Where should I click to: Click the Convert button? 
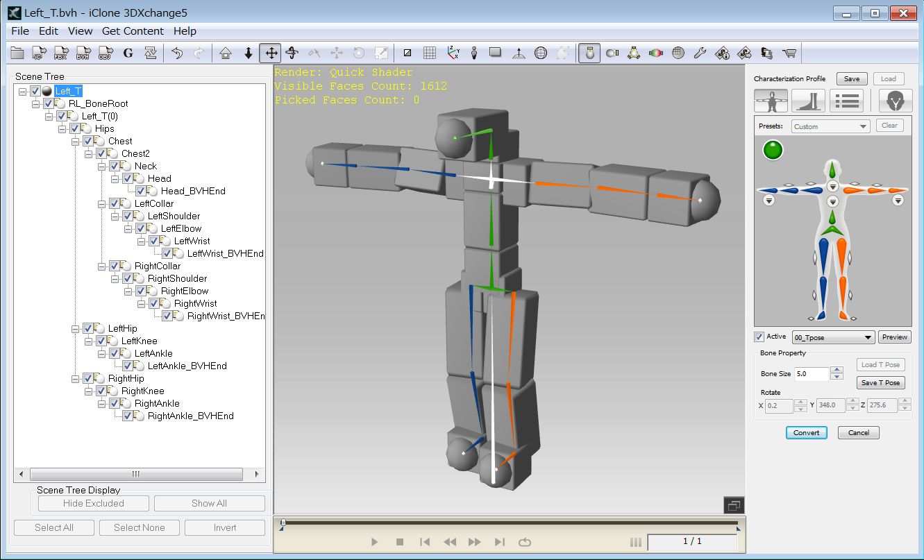[x=807, y=432]
